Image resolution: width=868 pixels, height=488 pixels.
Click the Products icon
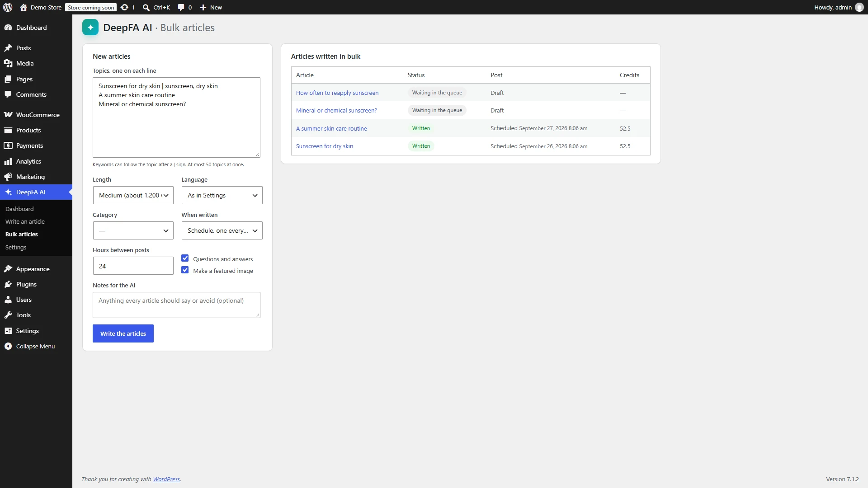tap(8, 130)
